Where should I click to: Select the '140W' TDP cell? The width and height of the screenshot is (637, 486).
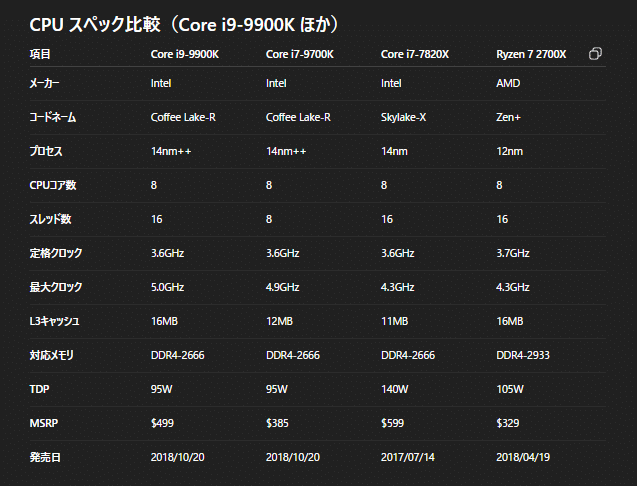394,389
